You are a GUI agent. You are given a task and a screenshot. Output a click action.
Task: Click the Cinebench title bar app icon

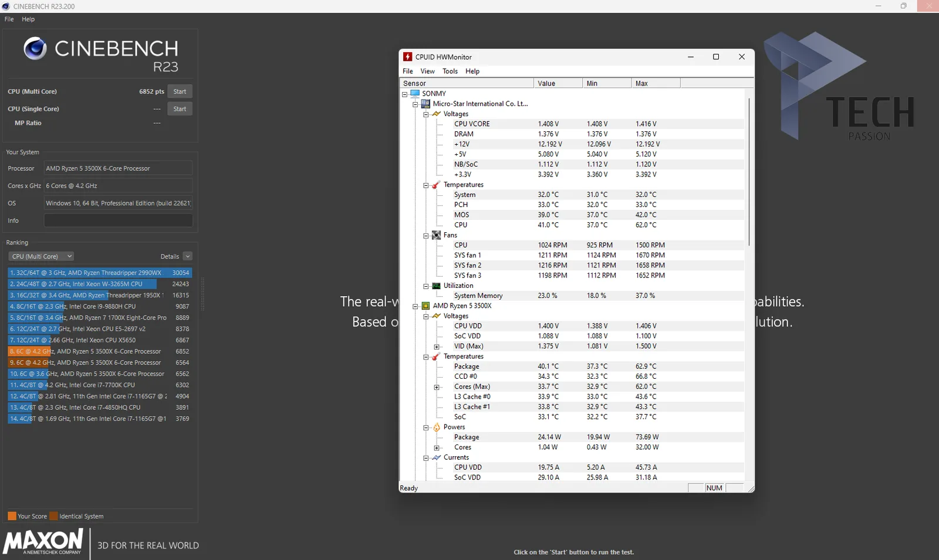pyautogui.click(x=6, y=6)
